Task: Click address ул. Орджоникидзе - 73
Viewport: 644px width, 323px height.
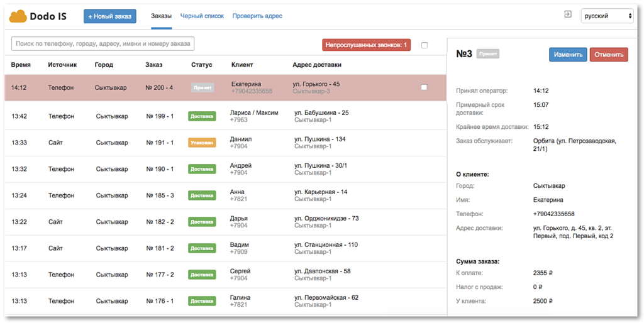Action: click(326, 218)
